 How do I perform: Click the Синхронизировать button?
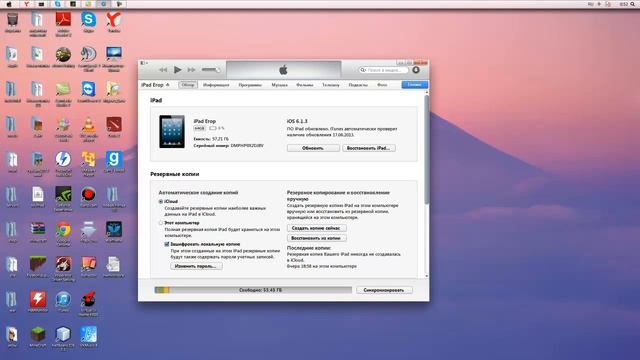384,290
